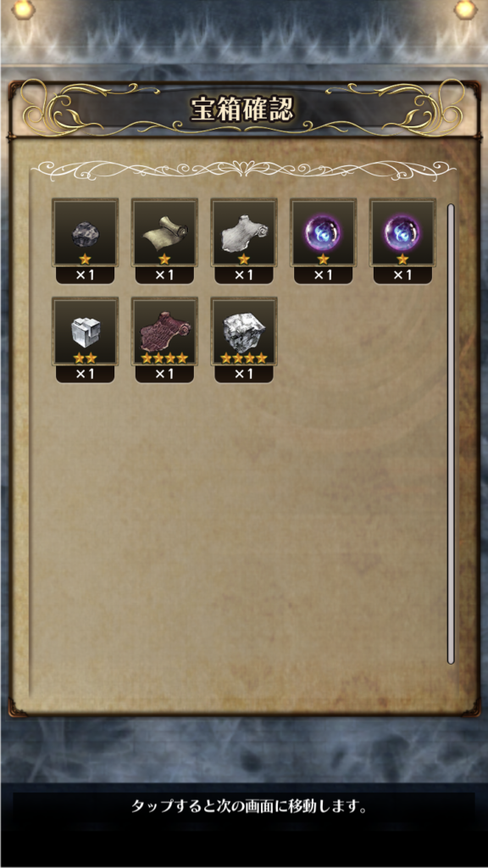Click the ×1 count under reddish-brown hide
This screenshot has width=488, height=868.
[164, 374]
